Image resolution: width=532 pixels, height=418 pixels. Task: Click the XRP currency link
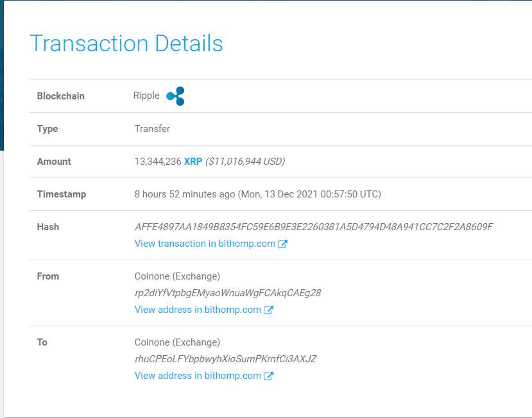(x=193, y=162)
